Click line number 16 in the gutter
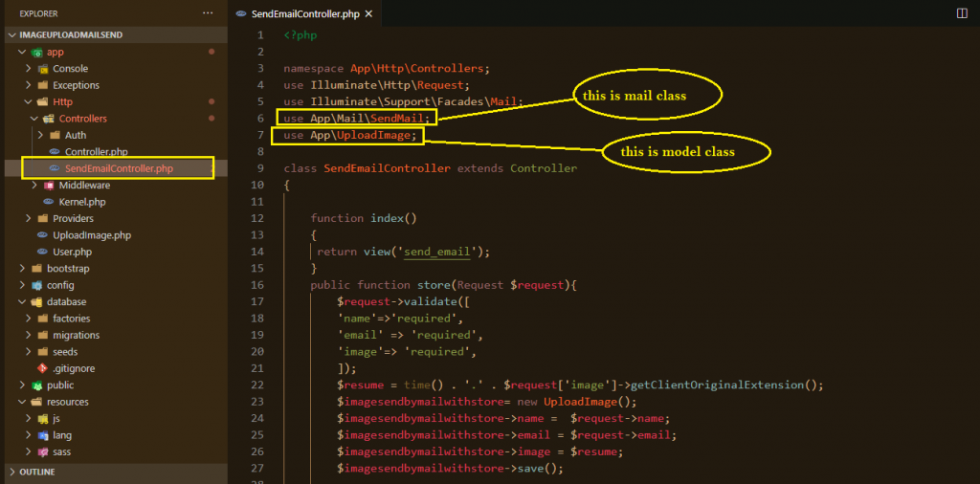This screenshot has width=980, height=484. coord(256,285)
